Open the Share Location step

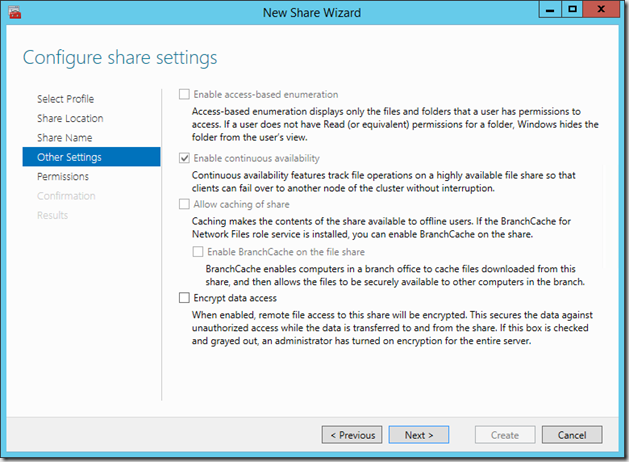(70, 118)
